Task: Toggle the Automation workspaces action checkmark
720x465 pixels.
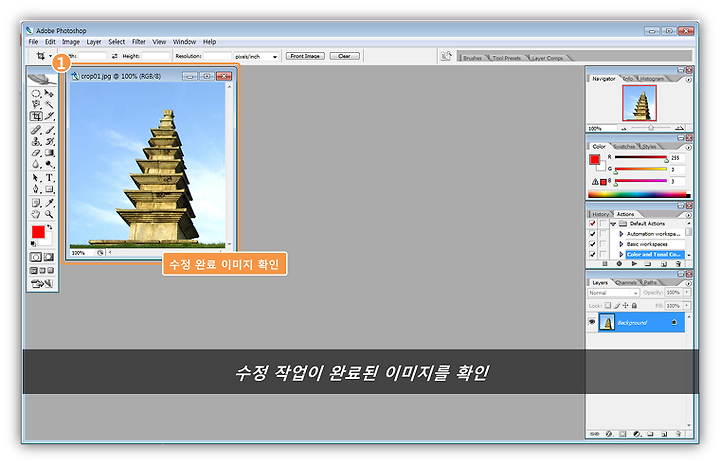Action: pos(592,234)
